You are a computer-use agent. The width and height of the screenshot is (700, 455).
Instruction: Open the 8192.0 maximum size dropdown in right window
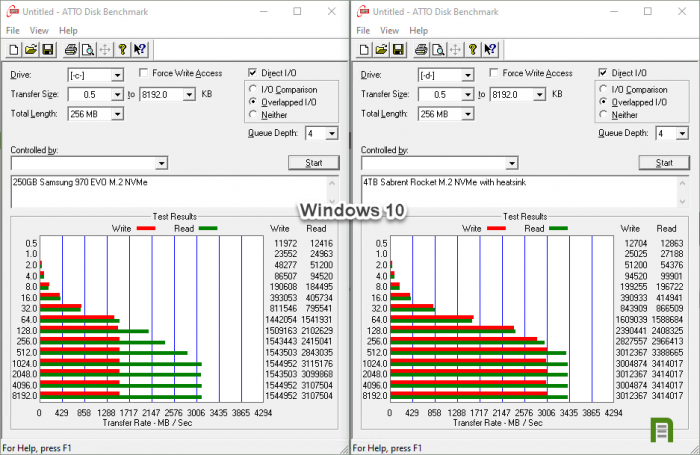pyautogui.click(x=540, y=94)
